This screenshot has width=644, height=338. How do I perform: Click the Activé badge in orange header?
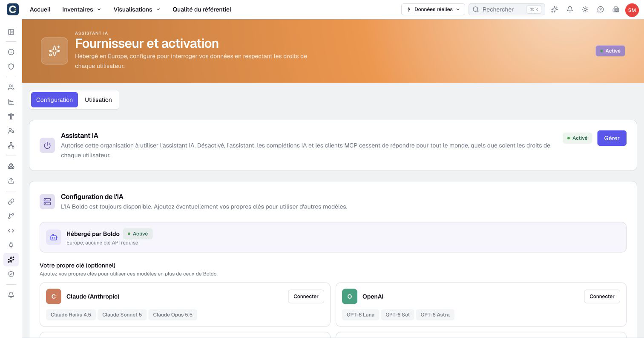click(610, 51)
